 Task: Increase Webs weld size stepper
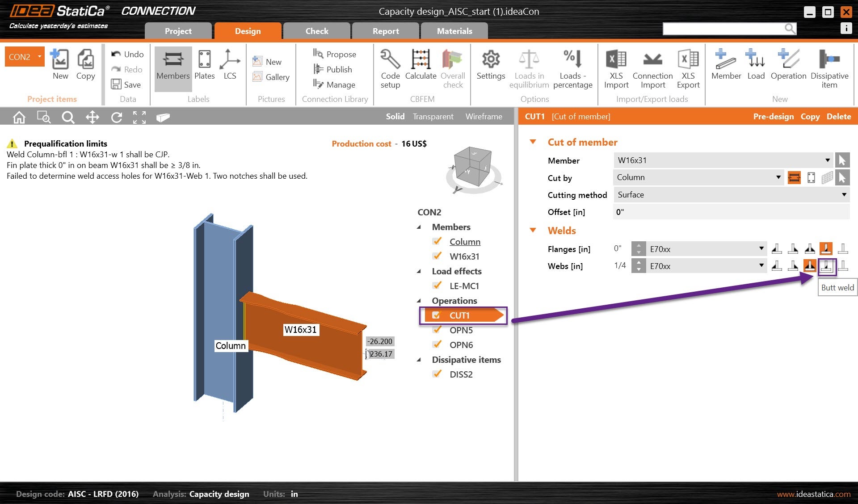[x=639, y=262]
